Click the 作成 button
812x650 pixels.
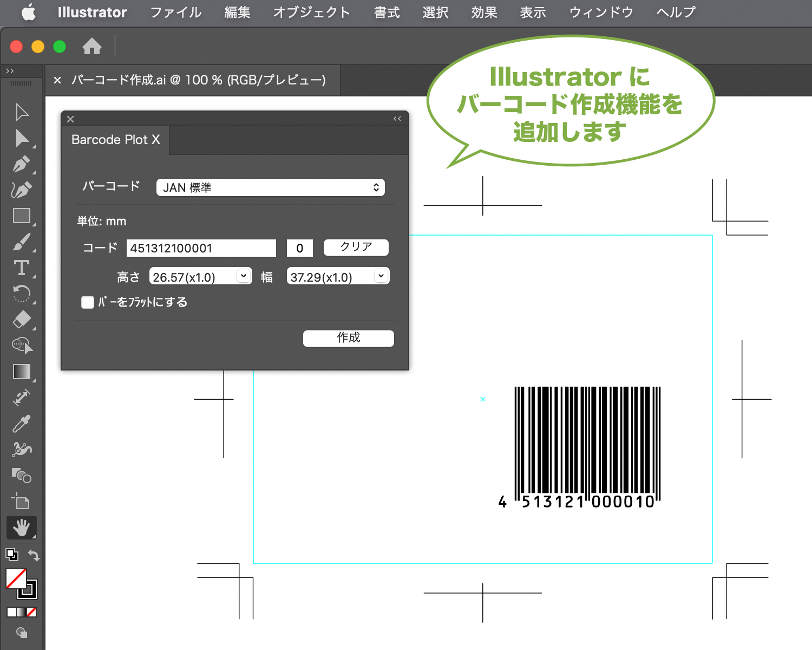tap(349, 338)
